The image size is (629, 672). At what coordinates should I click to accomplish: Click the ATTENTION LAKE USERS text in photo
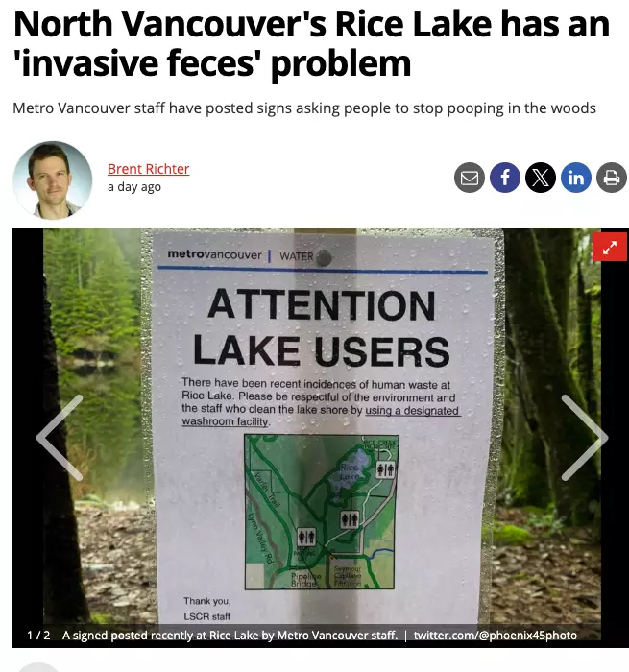(322, 328)
